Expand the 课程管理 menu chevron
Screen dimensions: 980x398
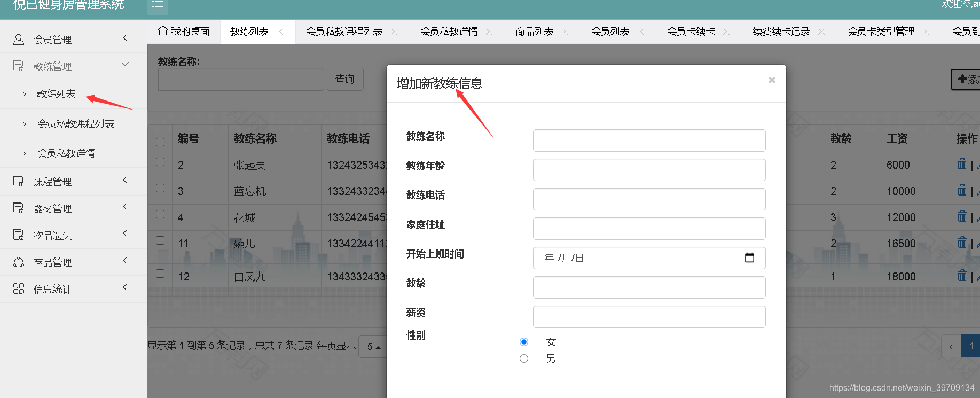click(125, 180)
